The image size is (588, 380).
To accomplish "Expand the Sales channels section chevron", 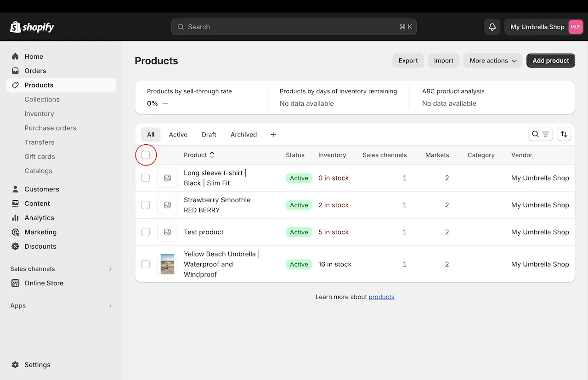I will pos(110,269).
